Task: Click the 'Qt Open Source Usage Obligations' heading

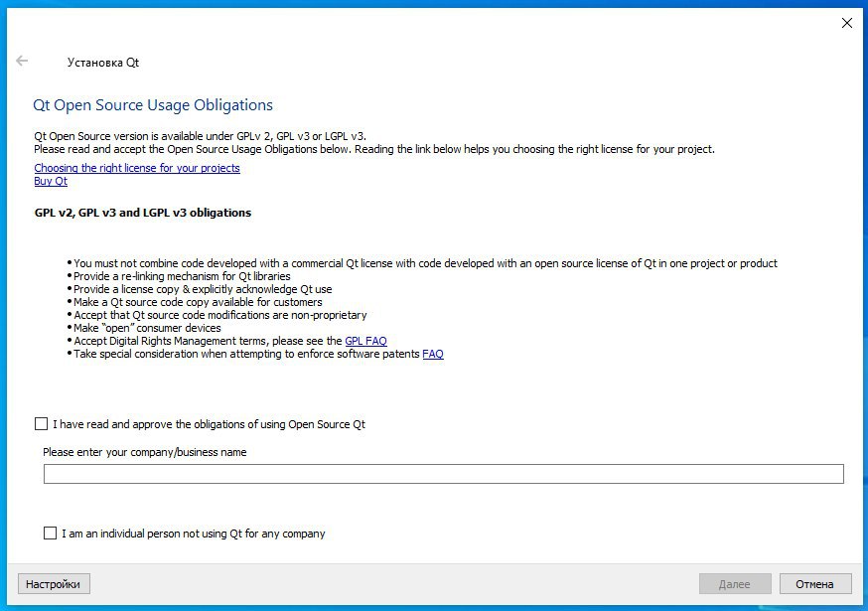Action: click(x=153, y=105)
